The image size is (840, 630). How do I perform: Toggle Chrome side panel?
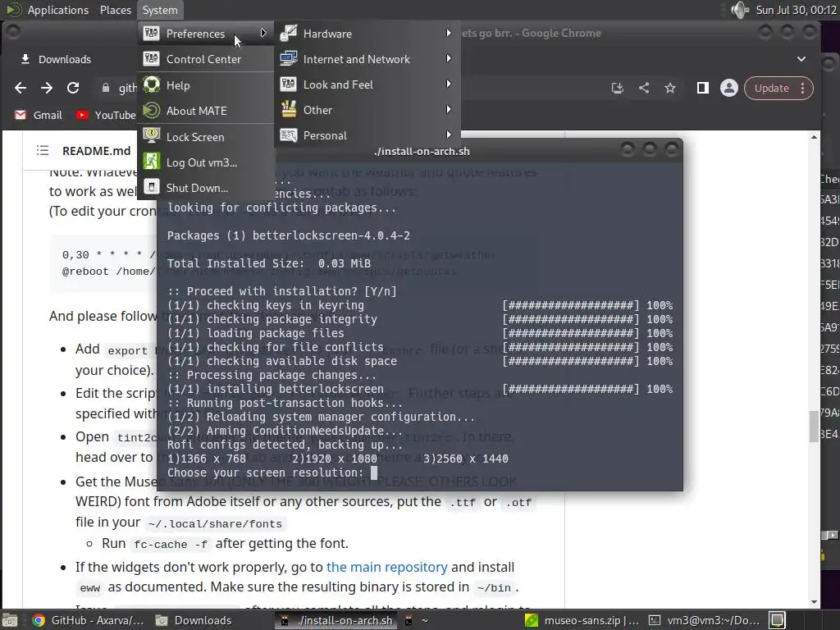(703, 88)
